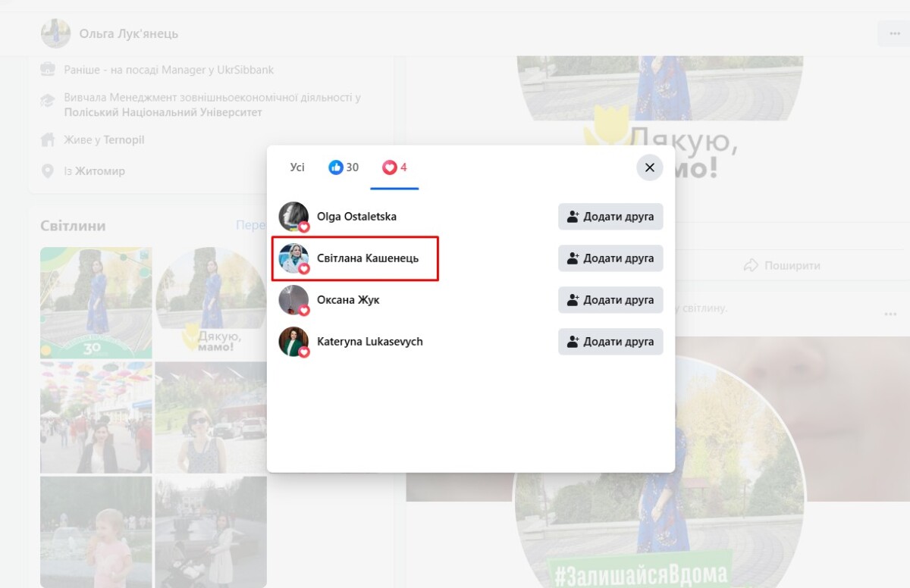This screenshot has width=910, height=588.
Task: Click the Поширити share button
Action: [x=781, y=266]
